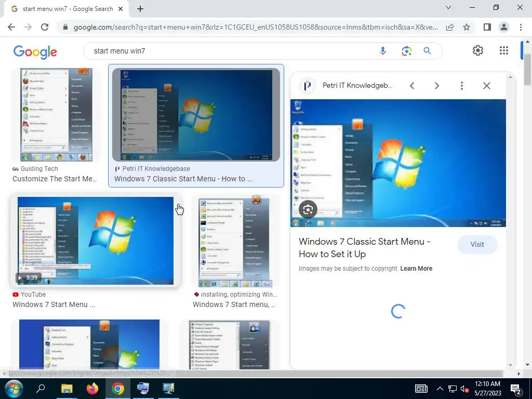
Task: Open 'Windows 7 Classic Start Menu - How to Set it Up' title
Action: (x=365, y=248)
